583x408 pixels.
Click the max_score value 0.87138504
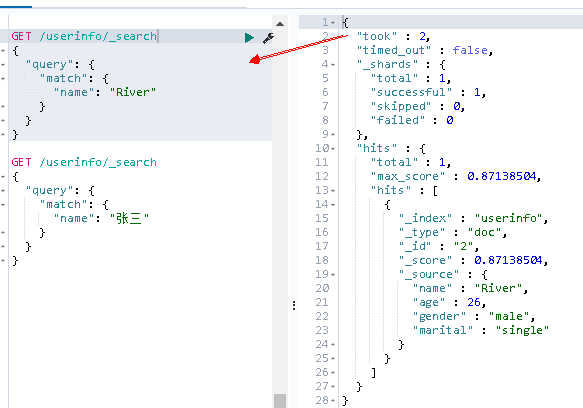point(502,176)
